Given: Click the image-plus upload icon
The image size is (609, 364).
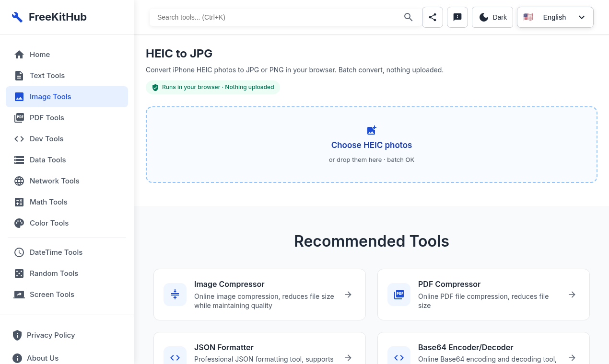Looking at the screenshot, I should [372, 130].
